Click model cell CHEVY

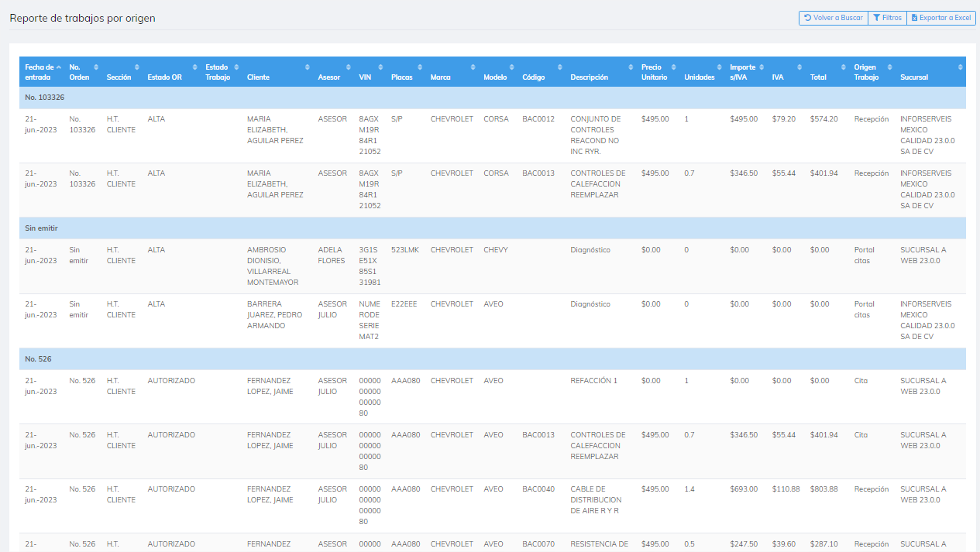(496, 250)
